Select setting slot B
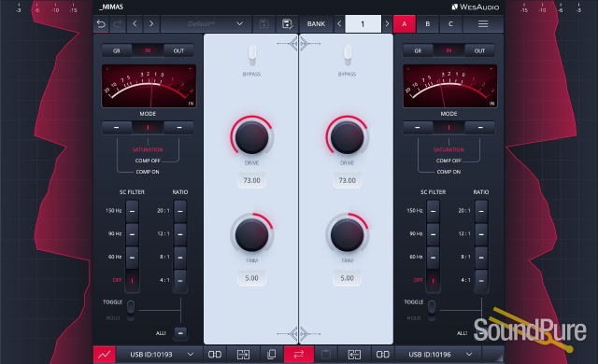The height and width of the screenshot is (364, 598). pos(428,24)
